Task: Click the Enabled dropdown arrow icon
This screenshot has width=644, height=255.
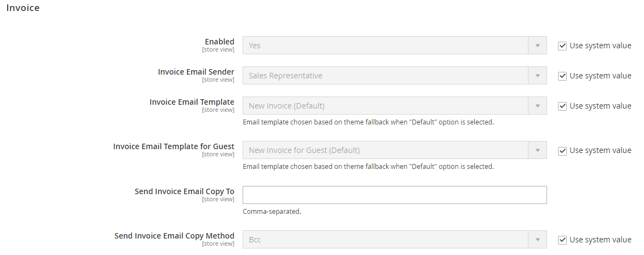Action: coord(537,45)
